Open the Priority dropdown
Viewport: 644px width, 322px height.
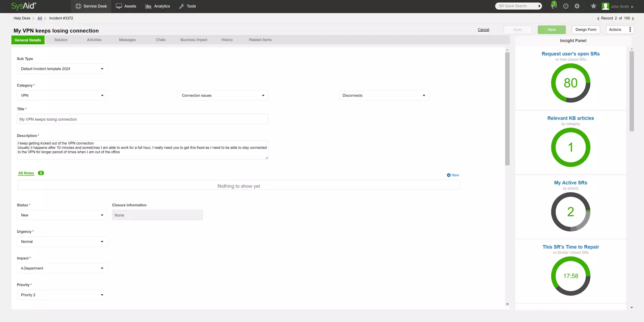(x=62, y=295)
